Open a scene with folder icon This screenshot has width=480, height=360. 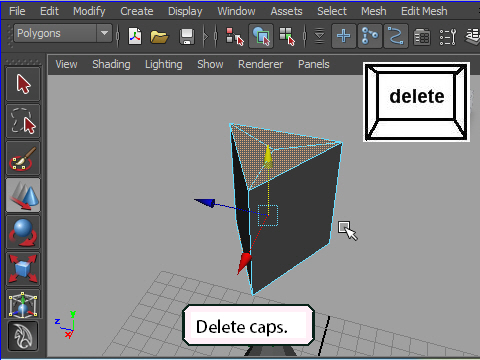click(159, 36)
